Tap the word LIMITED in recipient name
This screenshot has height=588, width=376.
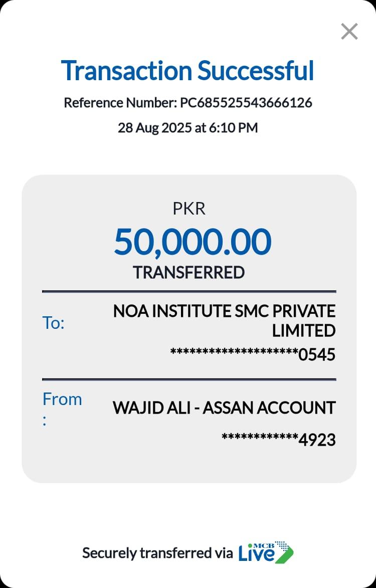(x=303, y=331)
